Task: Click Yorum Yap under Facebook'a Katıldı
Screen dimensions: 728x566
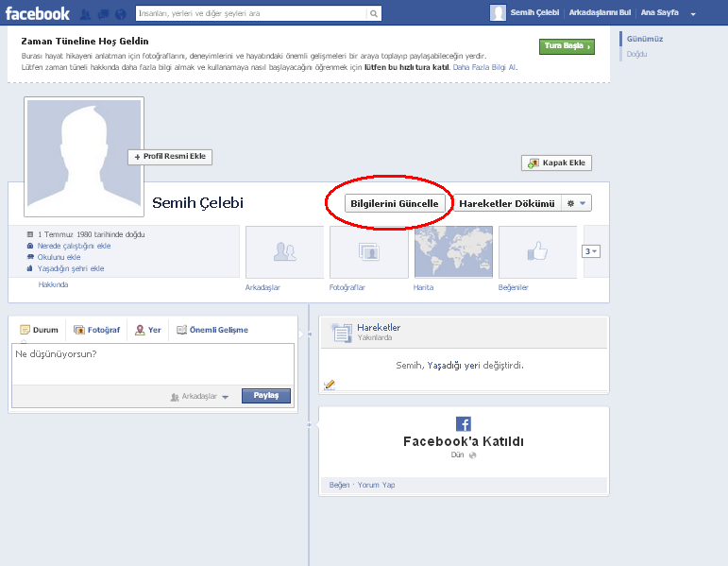Action: [376, 485]
